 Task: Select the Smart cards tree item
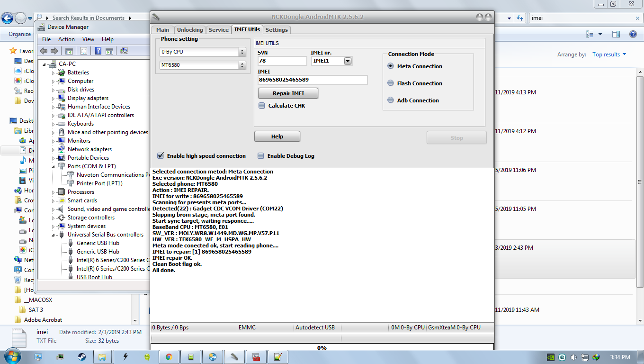pyautogui.click(x=82, y=200)
